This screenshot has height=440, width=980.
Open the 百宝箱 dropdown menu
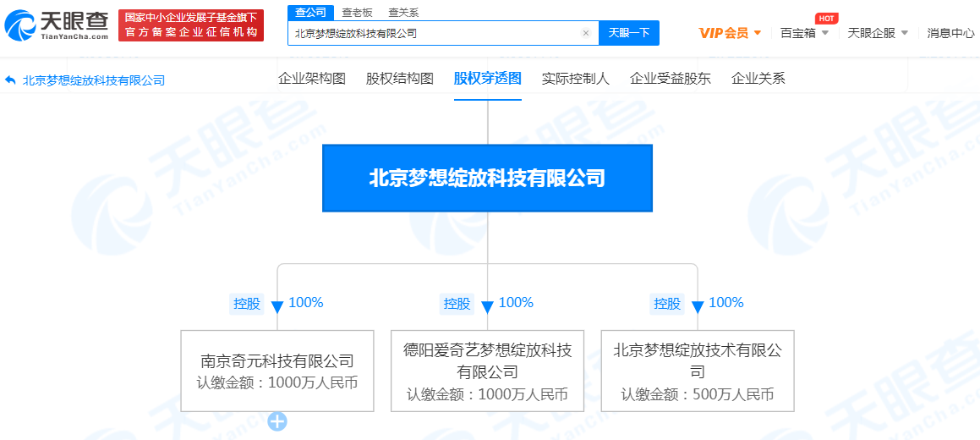pos(804,33)
